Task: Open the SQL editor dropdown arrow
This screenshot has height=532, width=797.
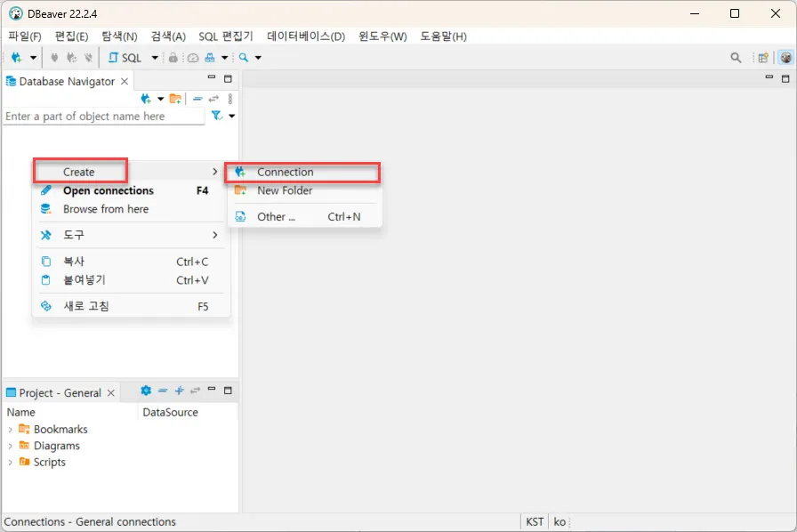Action: pos(155,58)
